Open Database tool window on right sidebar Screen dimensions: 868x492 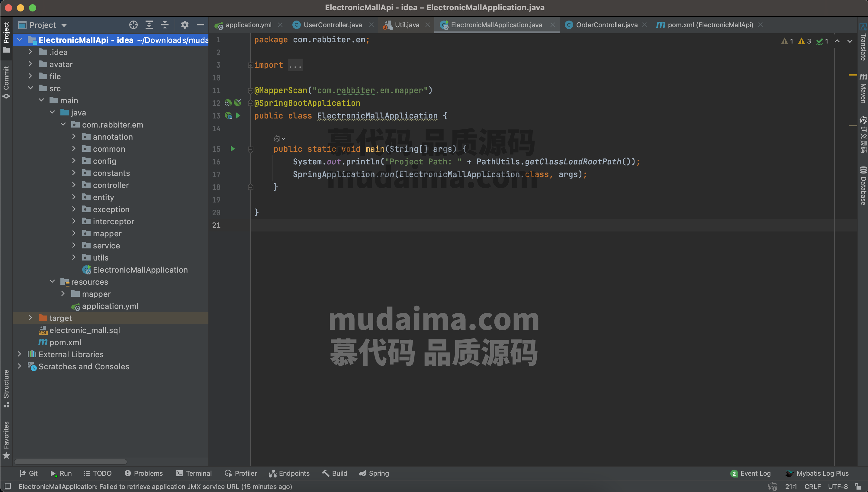click(x=863, y=186)
